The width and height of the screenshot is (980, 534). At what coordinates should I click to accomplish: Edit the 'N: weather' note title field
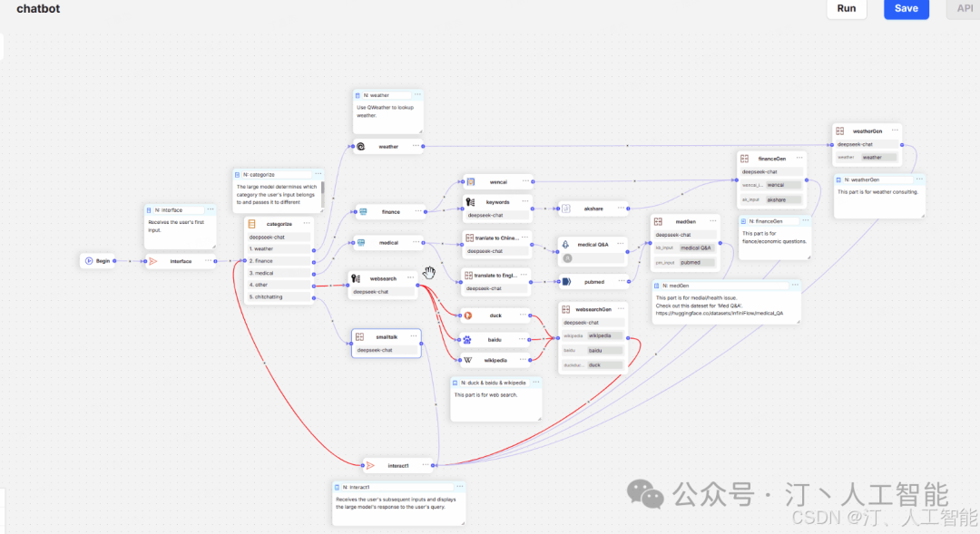[x=387, y=95]
